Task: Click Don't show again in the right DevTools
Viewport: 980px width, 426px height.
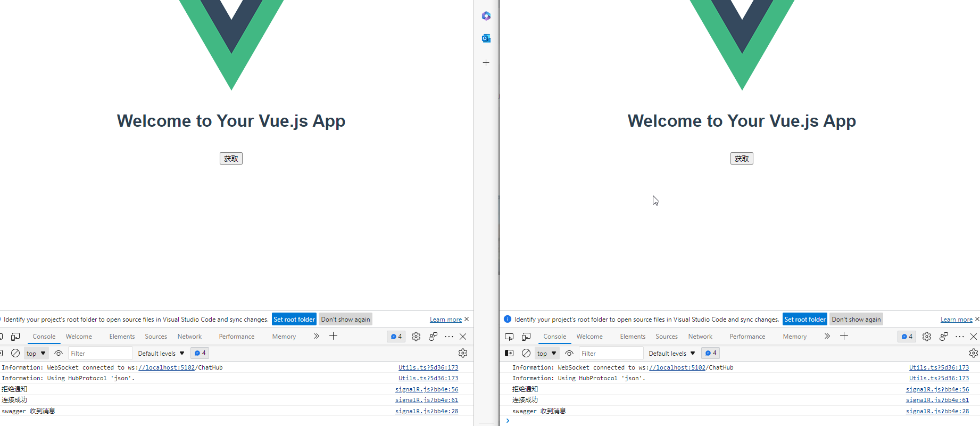Action: pyautogui.click(x=856, y=319)
